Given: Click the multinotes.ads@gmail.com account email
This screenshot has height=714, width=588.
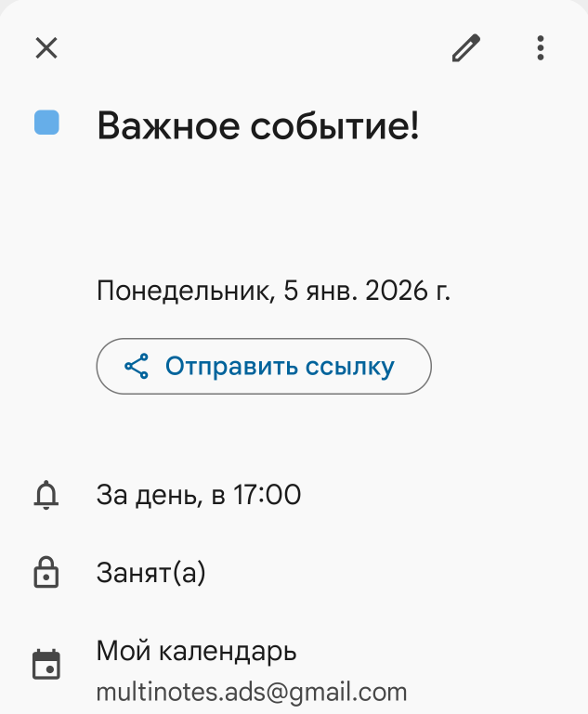Looking at the screenshot, I should coord(252,692).
